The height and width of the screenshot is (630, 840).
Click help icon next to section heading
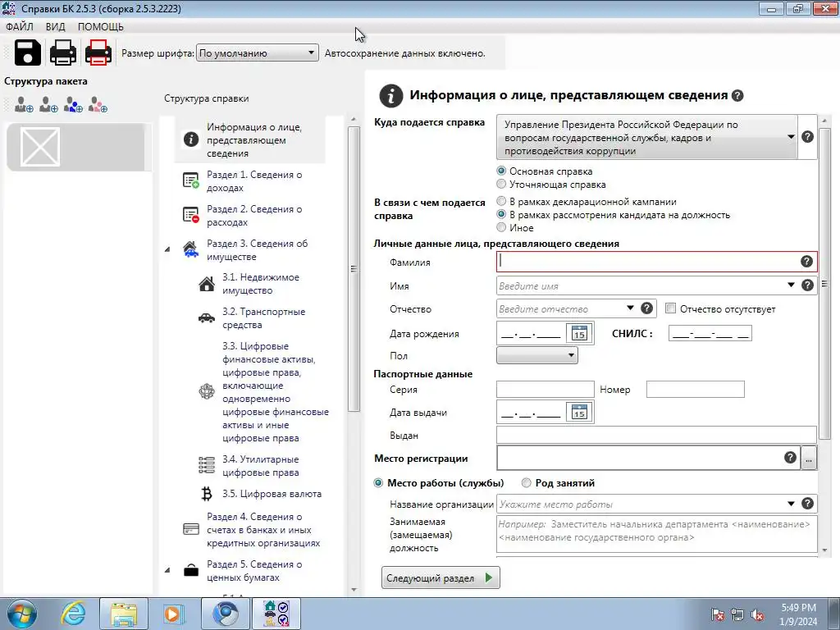tap(737, 95)
